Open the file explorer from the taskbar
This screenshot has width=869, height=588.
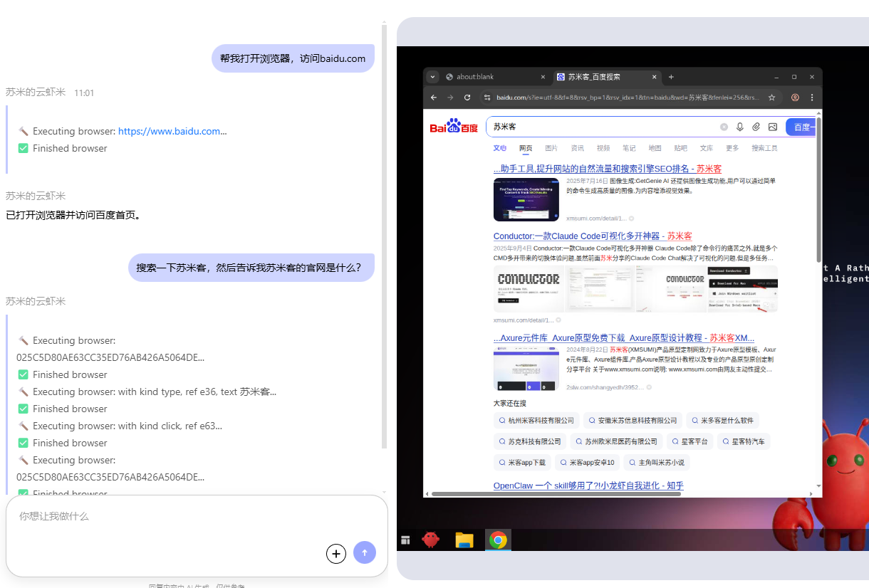(x=464, y=540)
